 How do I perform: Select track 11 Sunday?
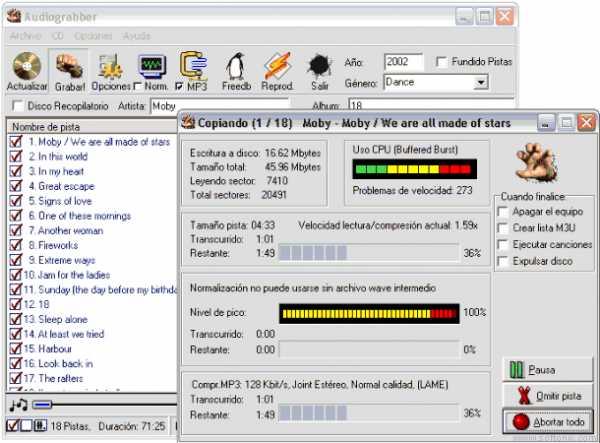[x=100, y=290]
